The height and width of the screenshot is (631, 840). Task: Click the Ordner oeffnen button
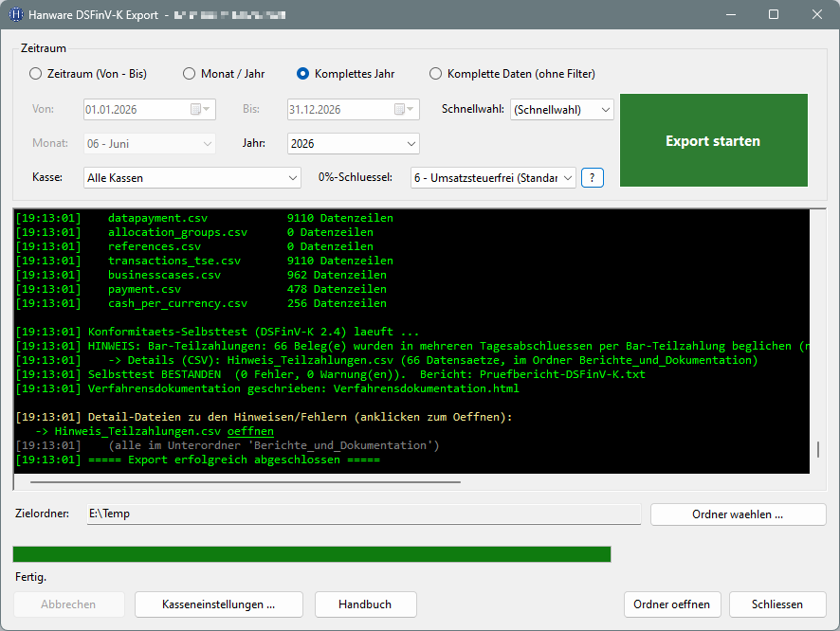pyautogui.click(x=672, y=604)
